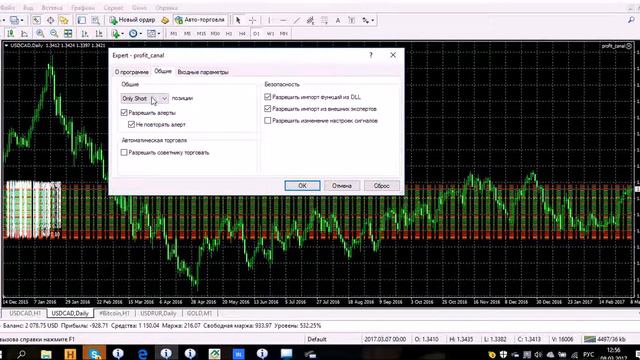Open the Вставка menu
The height and width of the screenshot is (360, 640).
click(x=52, y=8)
